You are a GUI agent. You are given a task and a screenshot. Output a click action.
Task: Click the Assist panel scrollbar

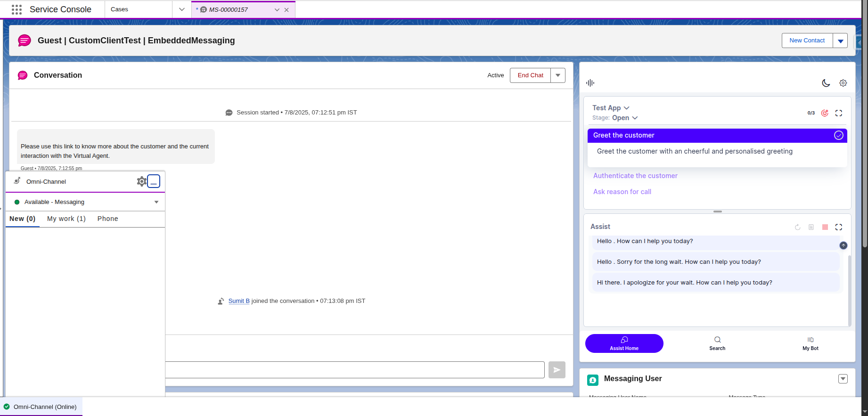850,290
